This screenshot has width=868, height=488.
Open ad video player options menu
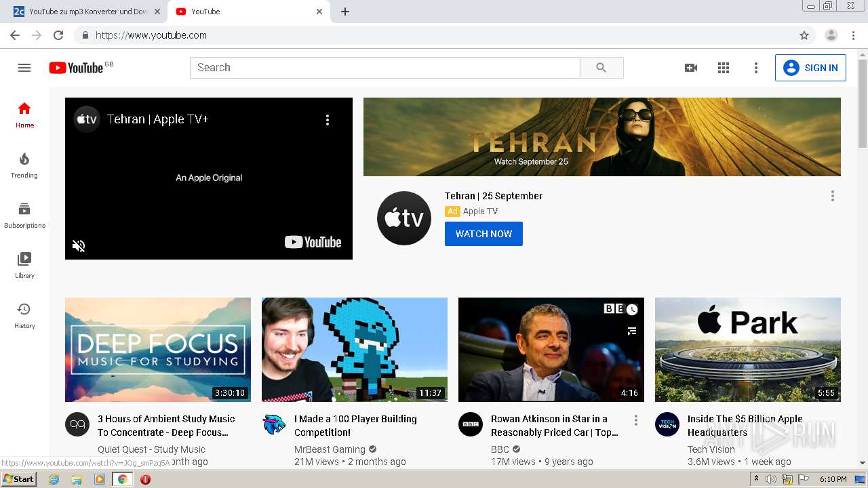[x=328, y=120]
